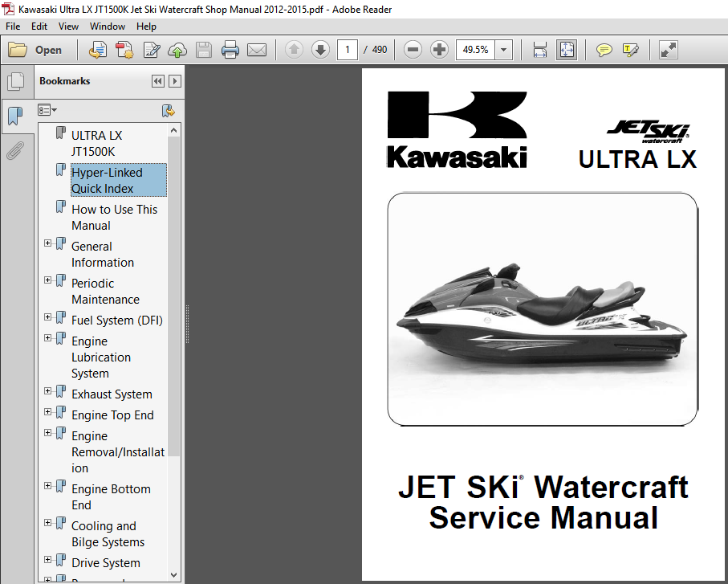Expand the Engine Removal/Installation bookmark
The width and height of the screenshot is (728, 584).
coord(47,432)
